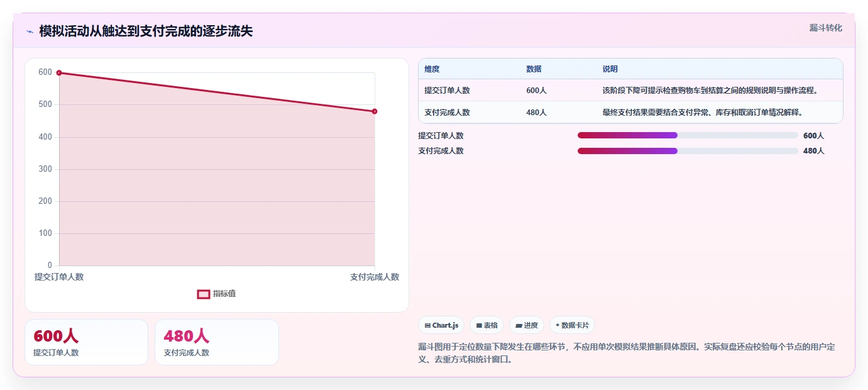Click the description starting 最终支付结果
Viewport: 868px width, 390px height.
coord(703,113)
